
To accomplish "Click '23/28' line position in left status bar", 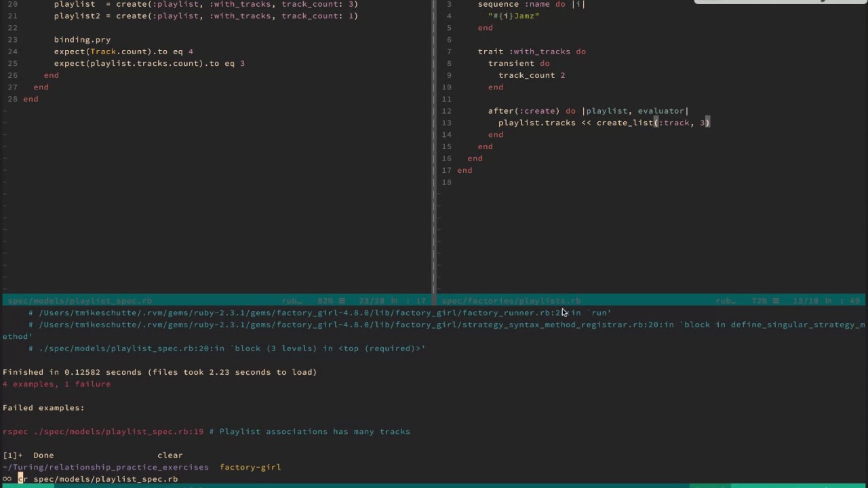I will click(372, 300).
